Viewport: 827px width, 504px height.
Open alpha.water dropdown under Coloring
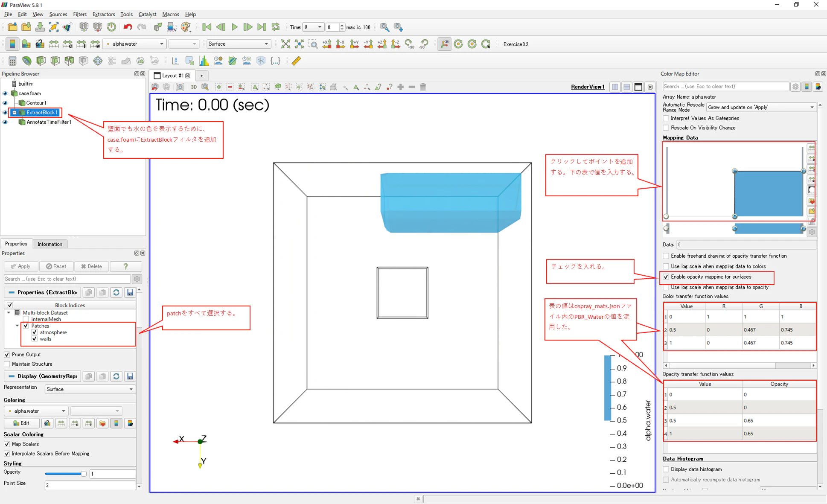36,411
